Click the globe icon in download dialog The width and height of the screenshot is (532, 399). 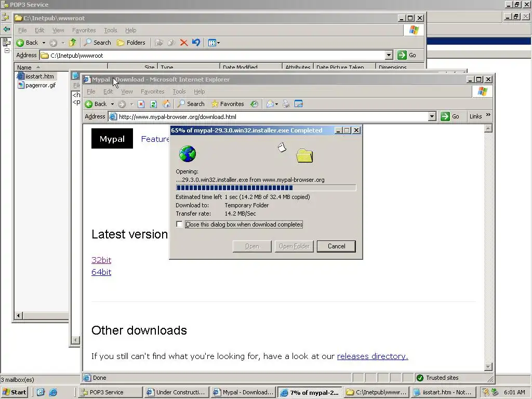[x=187, y=154]
